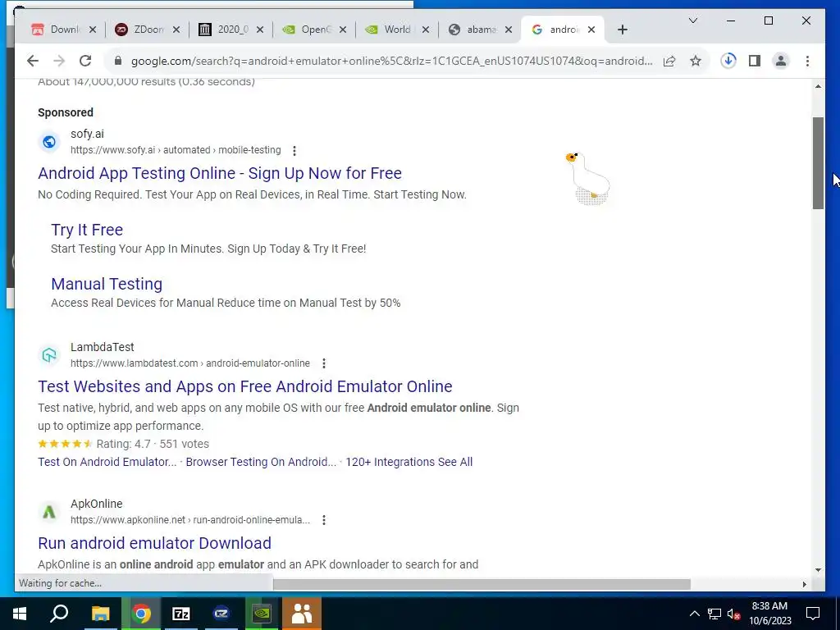
Task: Open Windows taskbar search
Action: [59, 614]
